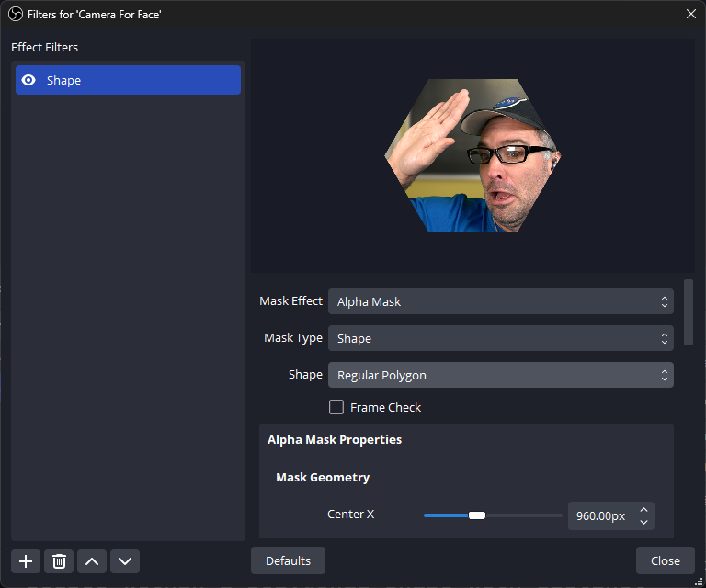706x588 pixels.
Task: Click the properties panel vertical scrollbar
Action: tap(689, 312)
